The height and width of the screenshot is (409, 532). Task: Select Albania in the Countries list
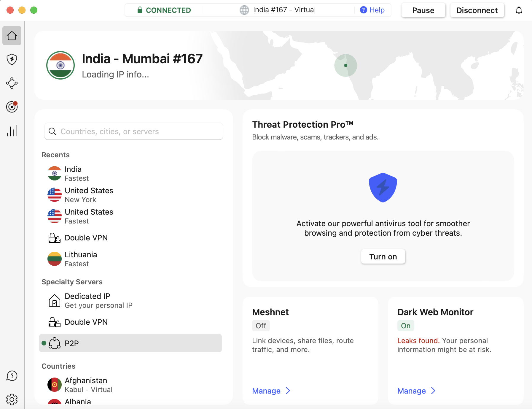(x=130, y=402)
